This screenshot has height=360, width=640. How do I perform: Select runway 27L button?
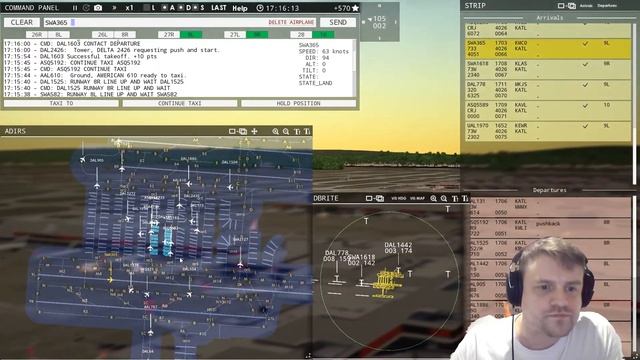click(235, 35)
